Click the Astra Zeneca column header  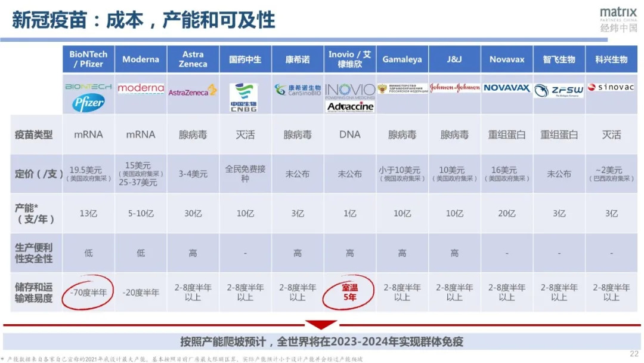pyautogui.click(x=193, y=59)
